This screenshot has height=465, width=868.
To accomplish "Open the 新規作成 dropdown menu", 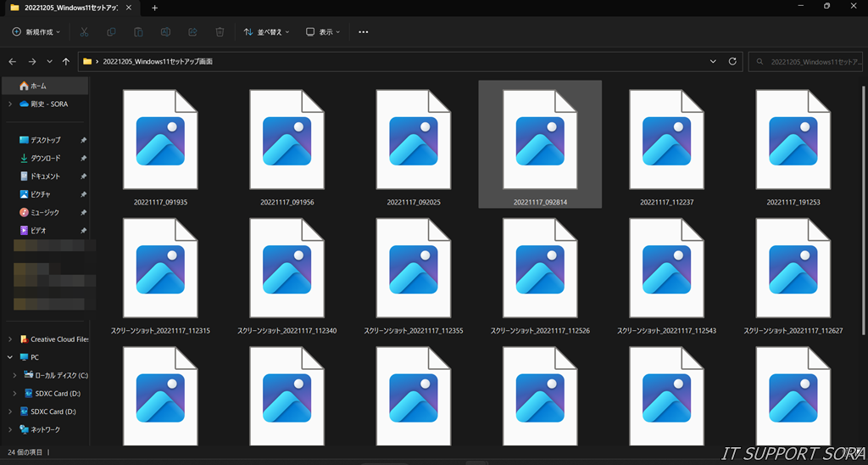I will (37, 31).
